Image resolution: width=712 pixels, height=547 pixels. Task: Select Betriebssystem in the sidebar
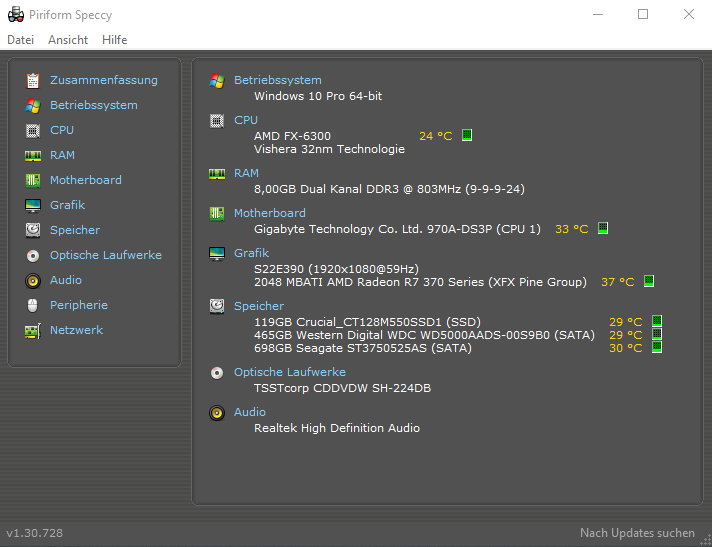tap(94, 105)
